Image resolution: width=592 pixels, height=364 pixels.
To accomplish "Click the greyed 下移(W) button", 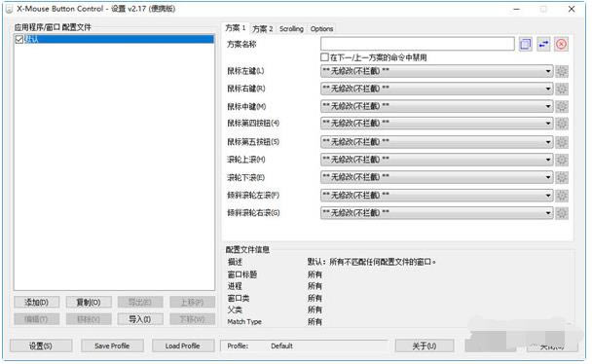I will point(192,319).
